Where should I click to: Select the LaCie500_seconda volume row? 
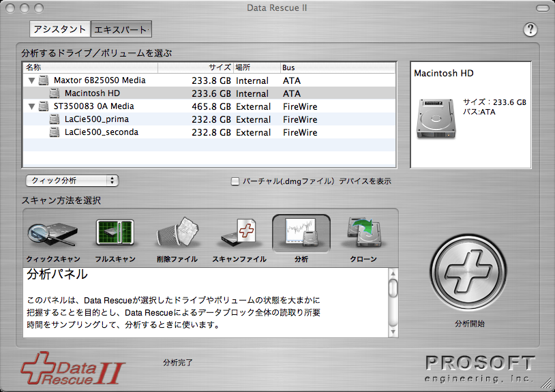209,132
